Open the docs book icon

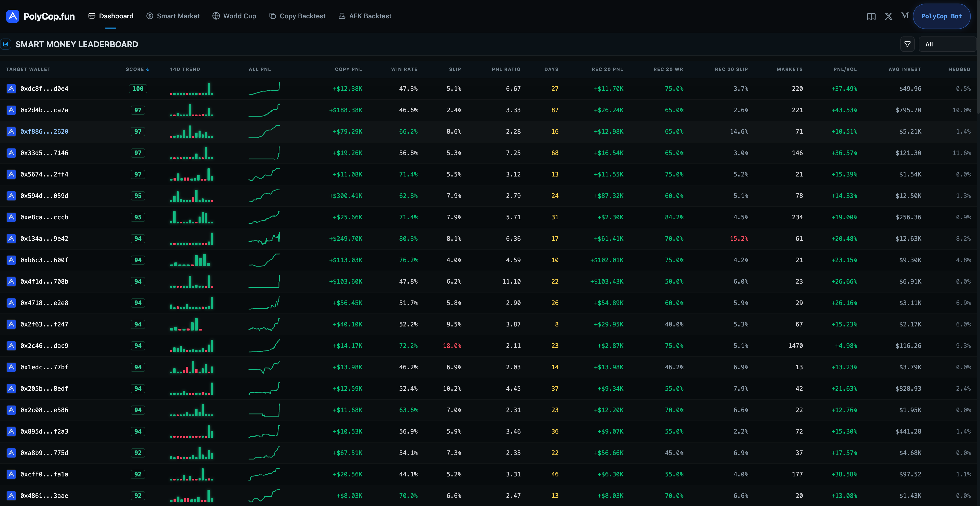tap(871, 16)
